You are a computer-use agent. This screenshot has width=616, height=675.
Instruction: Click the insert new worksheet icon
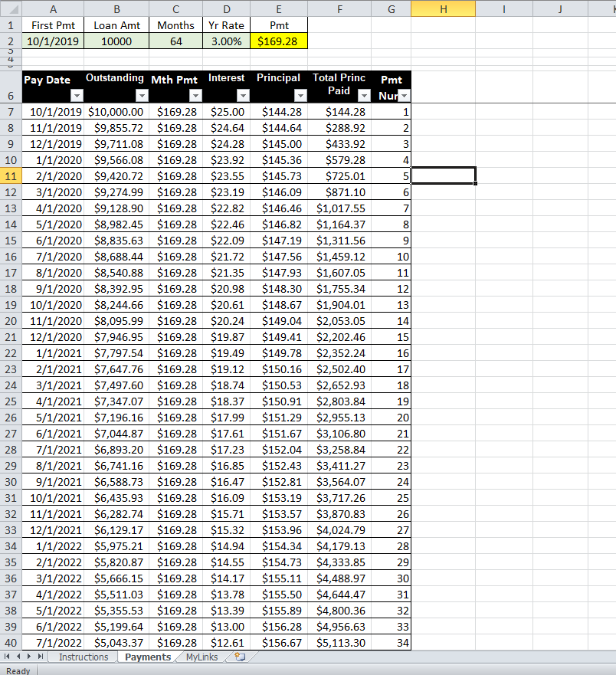pyautogui.click(x=241, y=657)
